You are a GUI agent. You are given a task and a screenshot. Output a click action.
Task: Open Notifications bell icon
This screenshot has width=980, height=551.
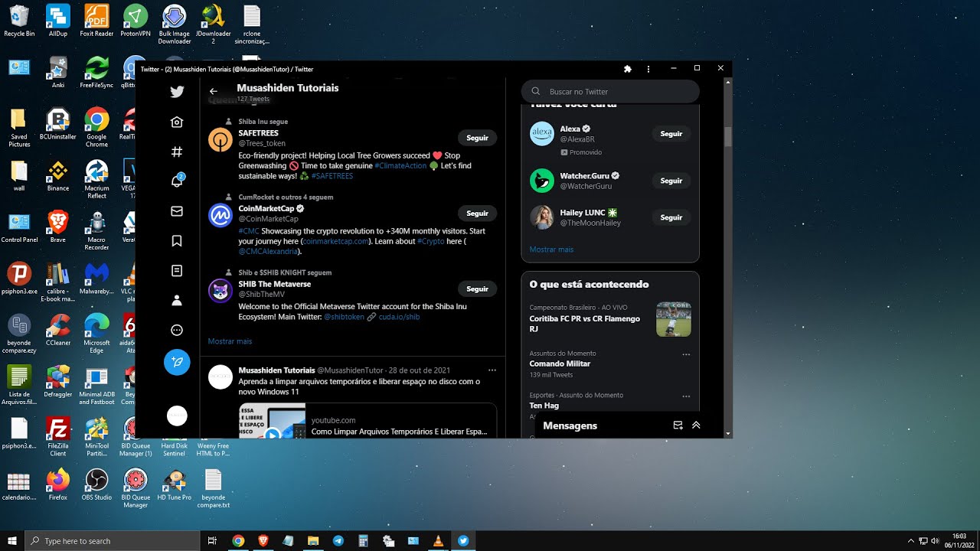pos(177,181)
